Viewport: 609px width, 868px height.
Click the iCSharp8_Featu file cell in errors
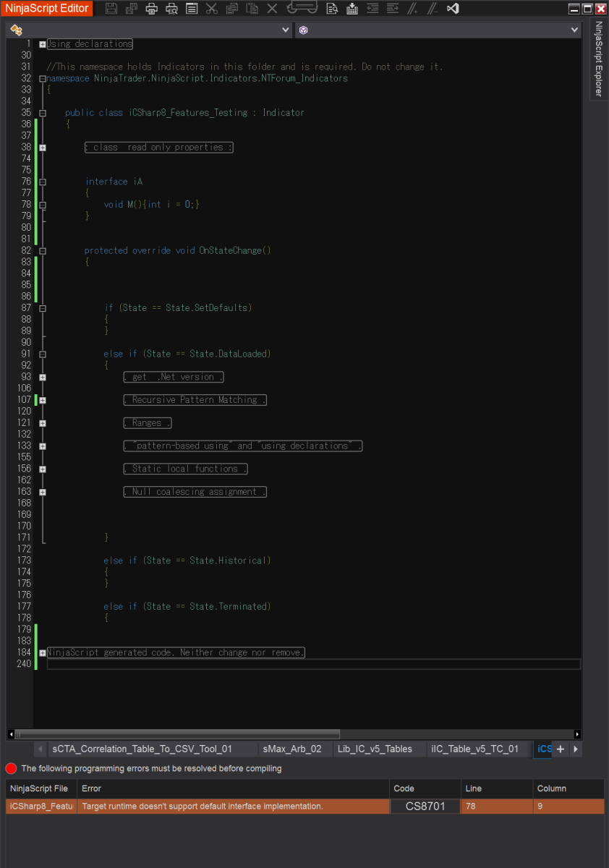point(41,806)
